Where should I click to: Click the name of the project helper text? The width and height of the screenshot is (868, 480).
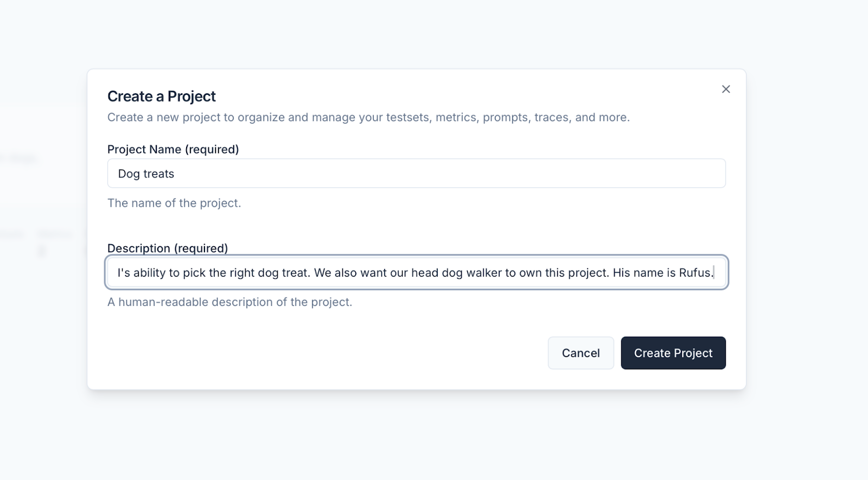174,203
